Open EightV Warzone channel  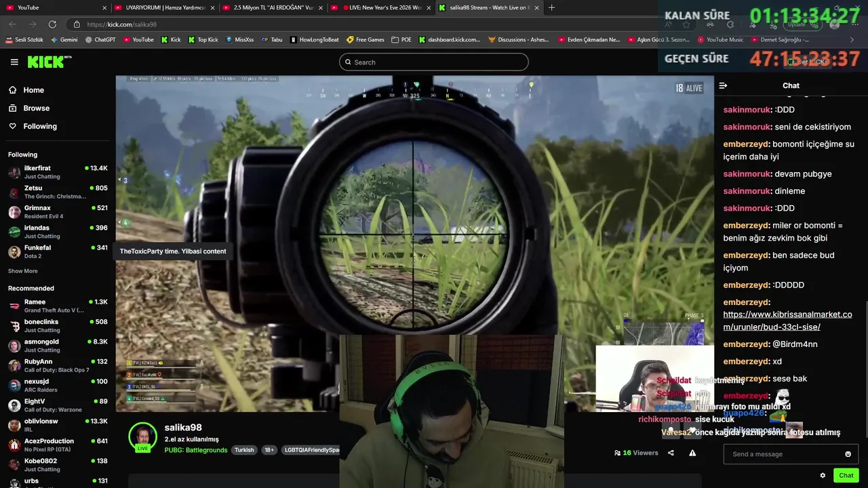(58, 405)
